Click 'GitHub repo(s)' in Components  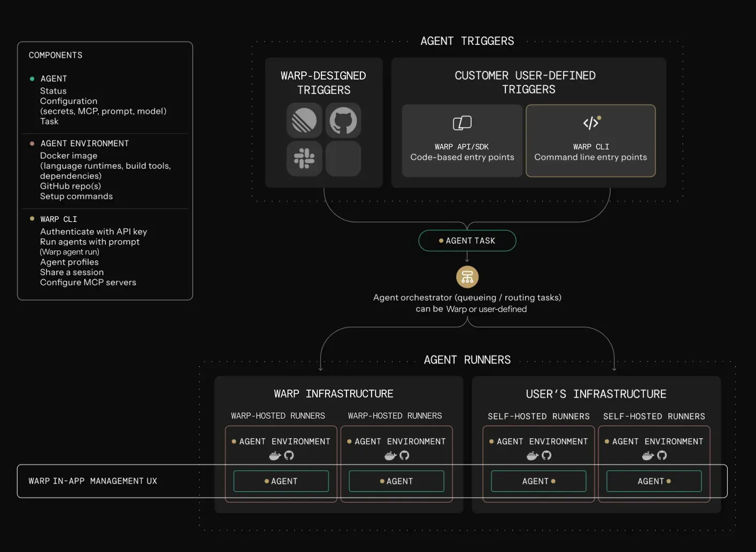pyautogui.click(x=71, y=186)
